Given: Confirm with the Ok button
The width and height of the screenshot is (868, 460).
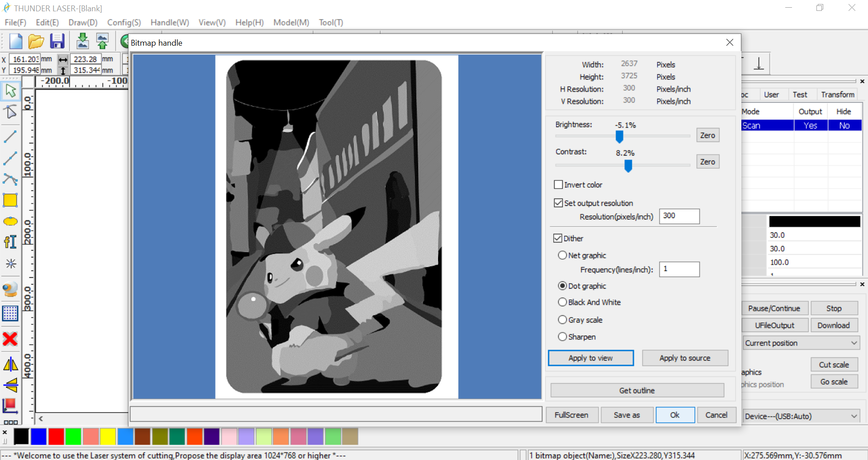Looking at the screenshot, I should click(x=675, y=415).
